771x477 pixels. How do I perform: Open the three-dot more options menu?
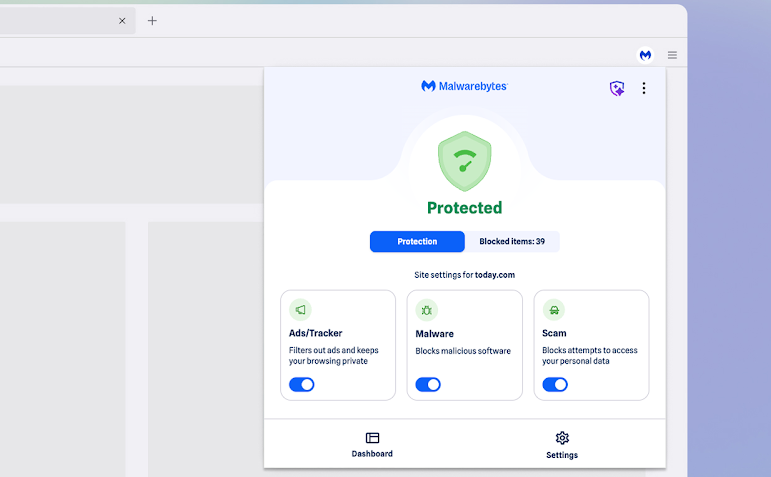click(644, 88)
